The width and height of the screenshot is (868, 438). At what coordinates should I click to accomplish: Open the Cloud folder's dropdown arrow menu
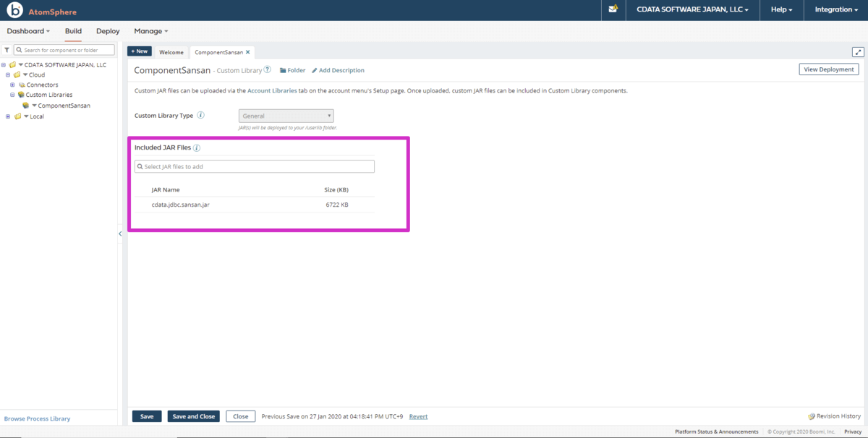(x=25, y=75)
